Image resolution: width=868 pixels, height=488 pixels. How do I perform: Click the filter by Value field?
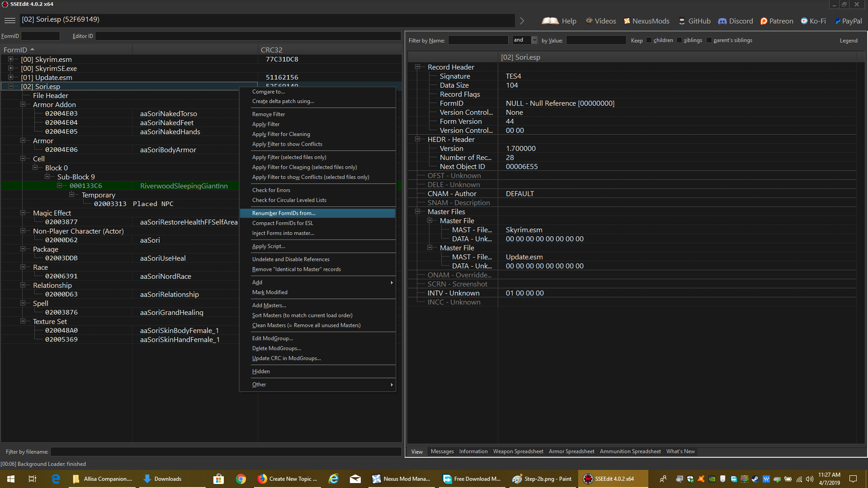596,40
